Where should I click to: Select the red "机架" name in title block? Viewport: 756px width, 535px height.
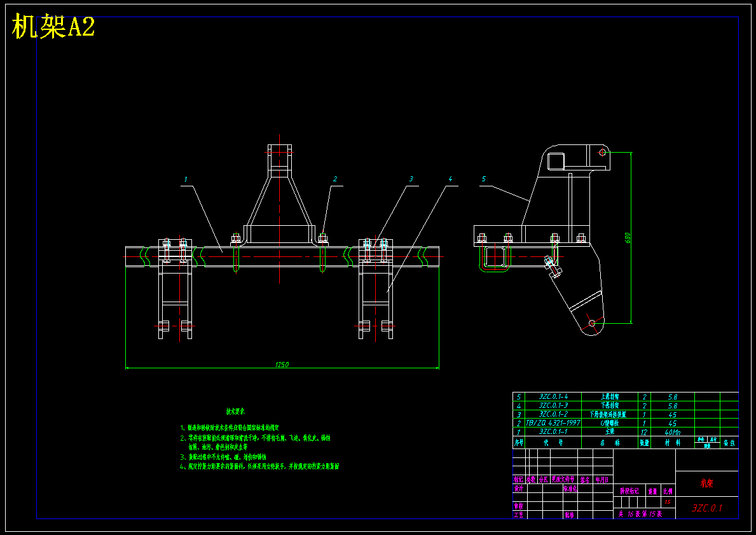tap(706, 483)
